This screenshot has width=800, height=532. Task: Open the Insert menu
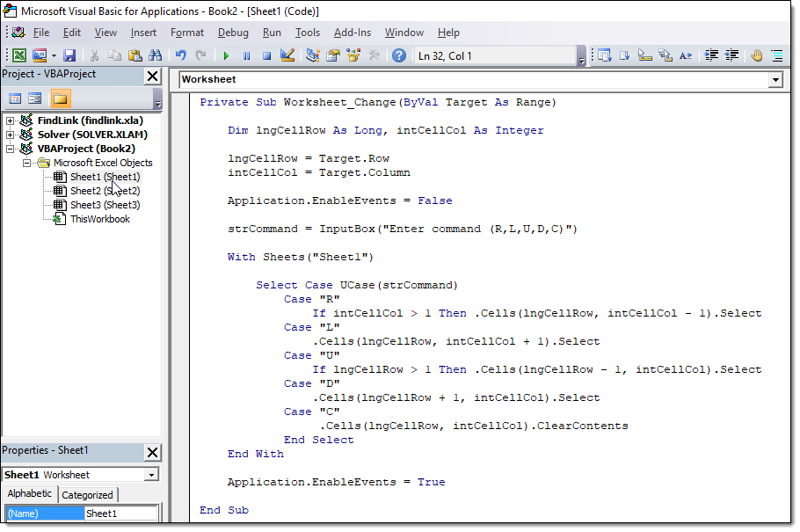point(143,33)
